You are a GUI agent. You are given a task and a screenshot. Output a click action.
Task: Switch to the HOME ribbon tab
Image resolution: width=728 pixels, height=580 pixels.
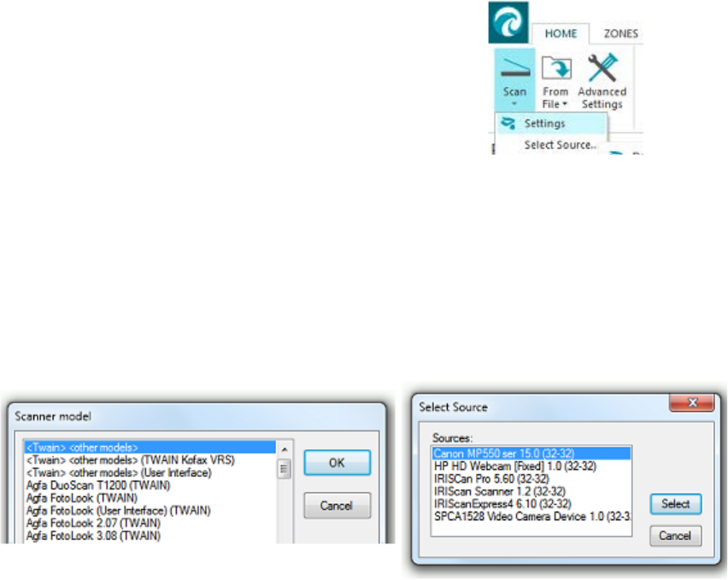[561, 33]
